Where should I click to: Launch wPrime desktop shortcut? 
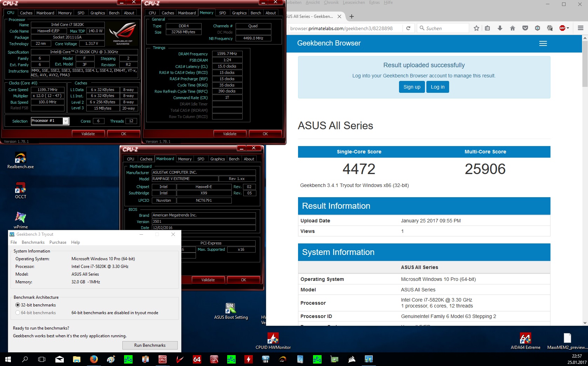20,221
